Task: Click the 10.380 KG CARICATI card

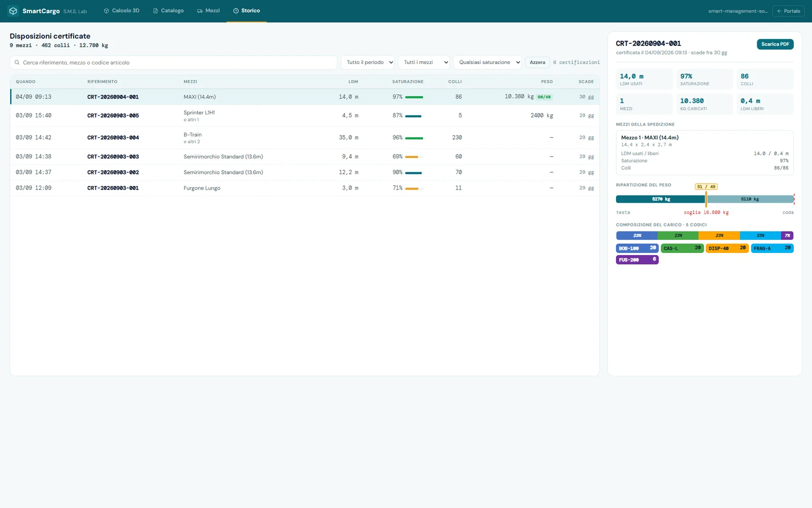Action: [704, 104]
